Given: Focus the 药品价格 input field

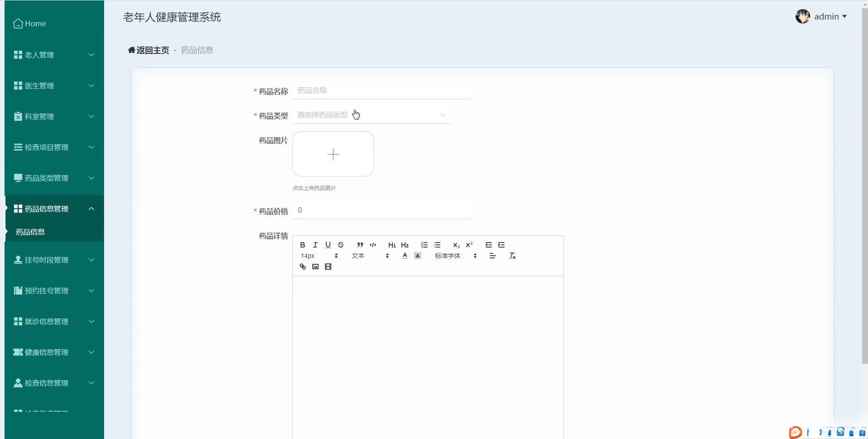Looking at the screenshot, I should click(383, 210).
